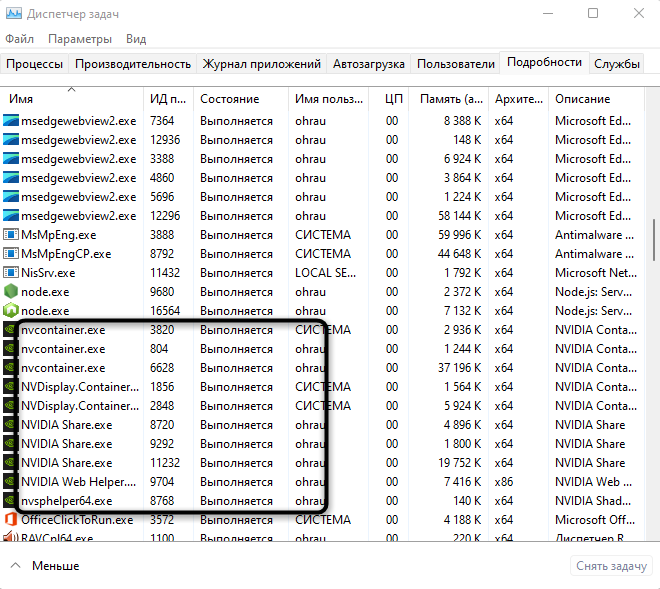Screen dimensions: 660x589
Task: Sort by the Состояние column header
Action: 241,99
